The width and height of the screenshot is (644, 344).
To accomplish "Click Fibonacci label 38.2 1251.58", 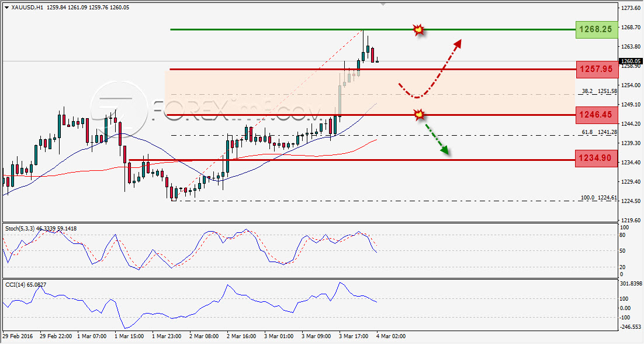I will click(599, 91).
